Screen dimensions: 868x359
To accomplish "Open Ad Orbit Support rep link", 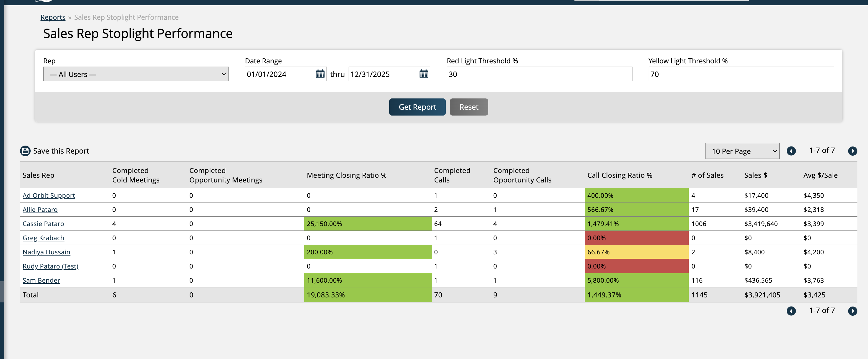I will click(49, 195).
